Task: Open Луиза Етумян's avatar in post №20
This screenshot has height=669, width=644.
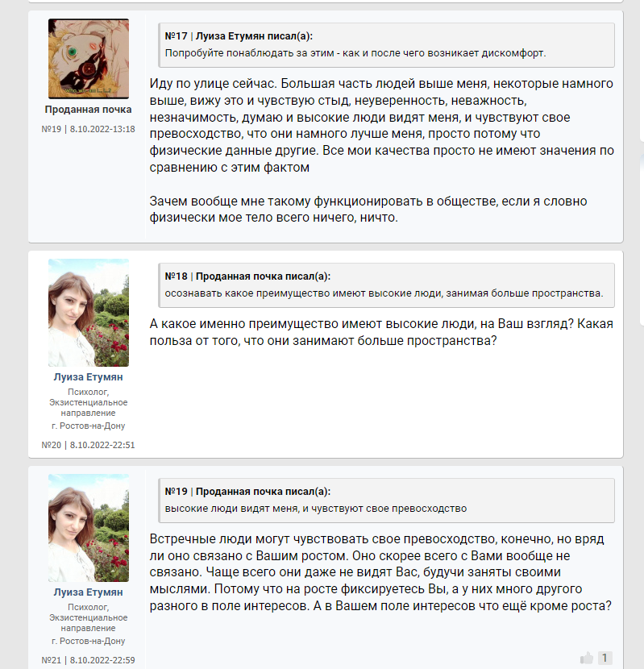Action: [x=89, y=313]
